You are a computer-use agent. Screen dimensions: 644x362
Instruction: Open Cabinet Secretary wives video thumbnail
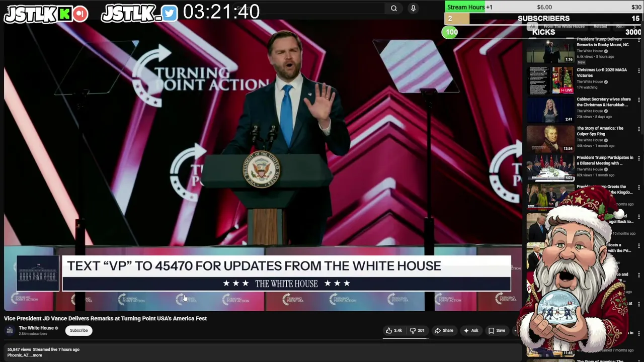(550, 110)
